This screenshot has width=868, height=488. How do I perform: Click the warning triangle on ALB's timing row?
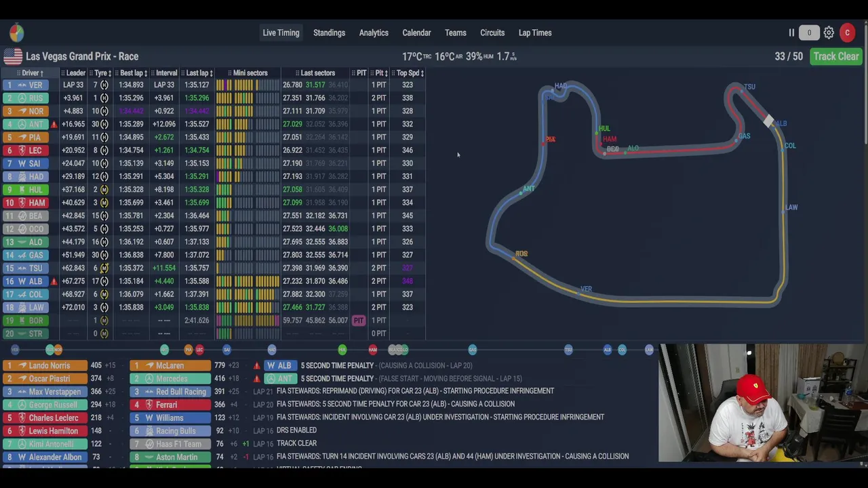[x=54, y=281]
